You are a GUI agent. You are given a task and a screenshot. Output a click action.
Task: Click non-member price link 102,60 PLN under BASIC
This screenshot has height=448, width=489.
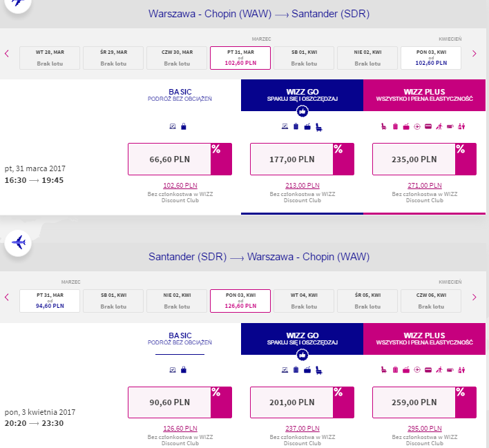tap(180, 186)
